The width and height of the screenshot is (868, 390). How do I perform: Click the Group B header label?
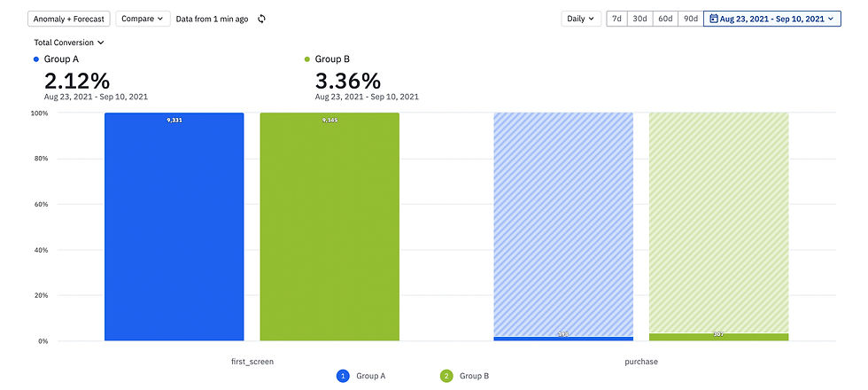332,59
